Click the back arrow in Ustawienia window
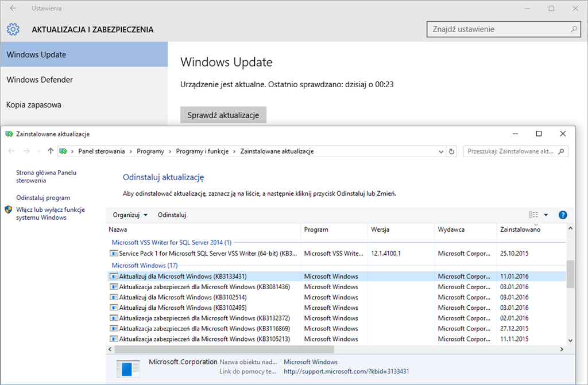This screenshot has width=588, height=385. click(x=13, y=8)
